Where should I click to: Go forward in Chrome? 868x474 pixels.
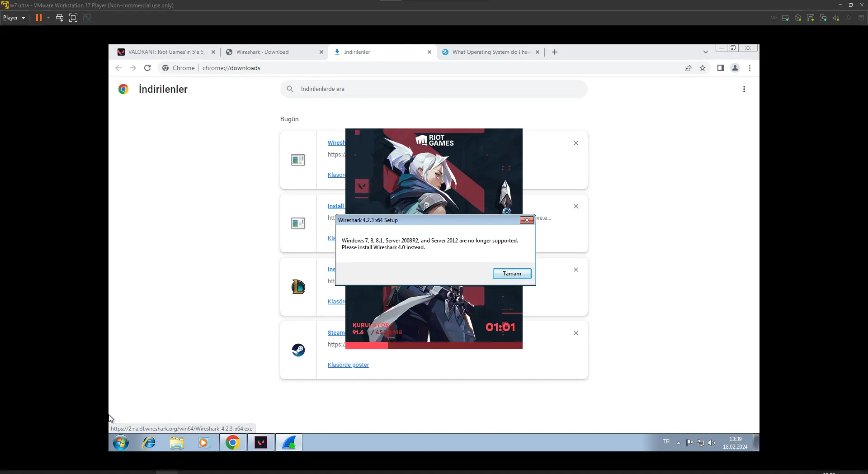coord(133,68)
